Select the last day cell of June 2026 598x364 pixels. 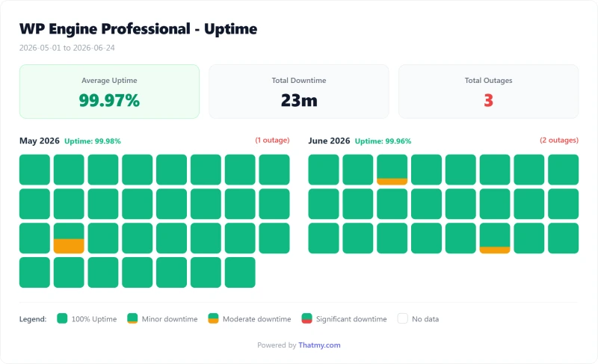[x=564, y=238]
